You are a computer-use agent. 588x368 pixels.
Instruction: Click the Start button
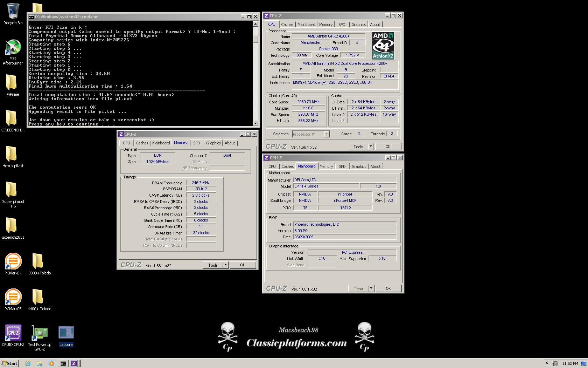tap(9, 363)
